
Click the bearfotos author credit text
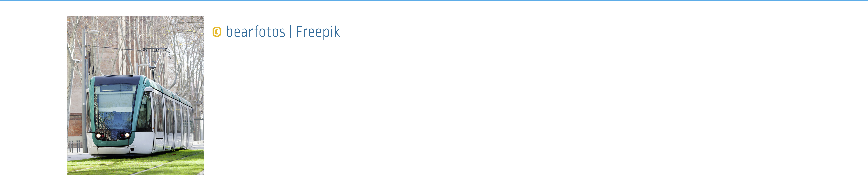pyautogui.click(x=255, y=32)
